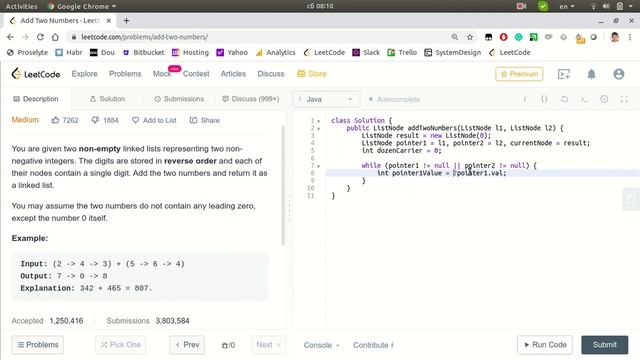Open the system status menu arrow

pos(631,6)
